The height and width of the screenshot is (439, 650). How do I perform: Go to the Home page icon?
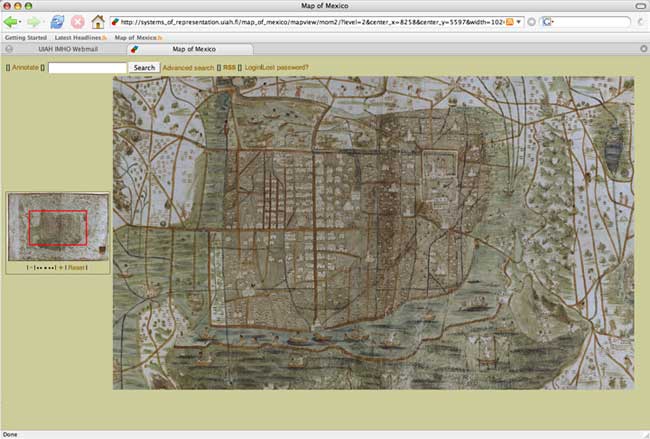tap(98, 22)
